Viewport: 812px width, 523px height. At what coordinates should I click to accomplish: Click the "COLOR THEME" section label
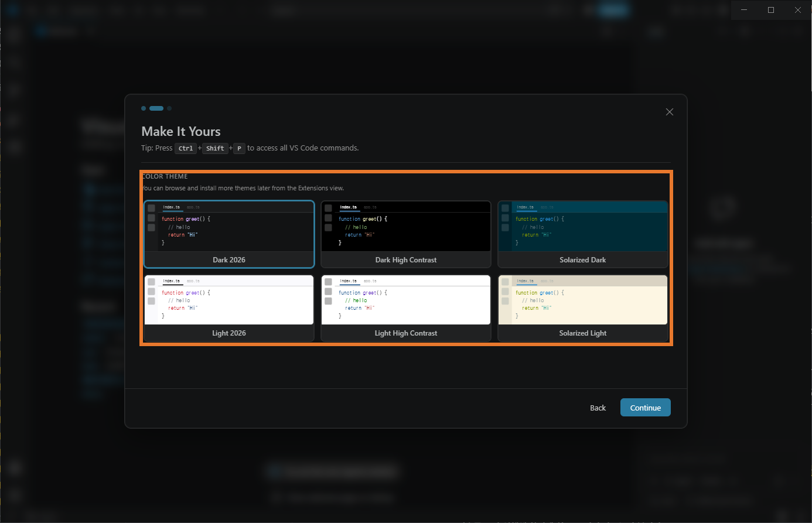[165, 176]
